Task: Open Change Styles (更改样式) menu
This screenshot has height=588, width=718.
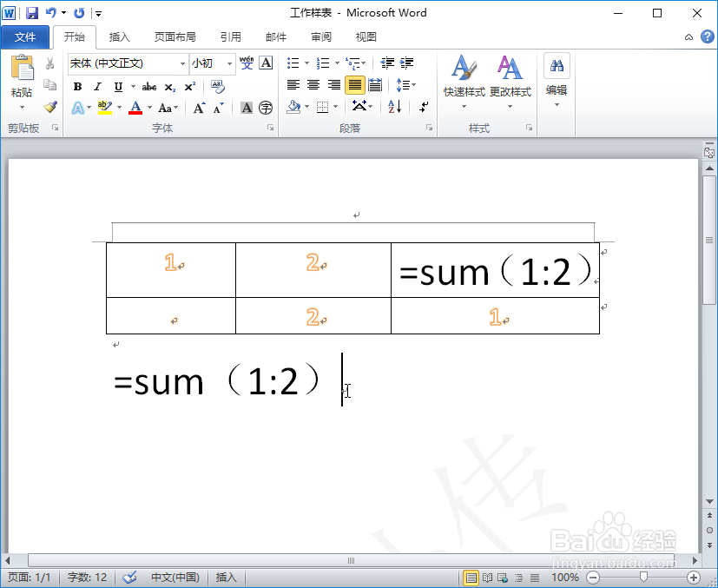Action: [x=511, y=82]
